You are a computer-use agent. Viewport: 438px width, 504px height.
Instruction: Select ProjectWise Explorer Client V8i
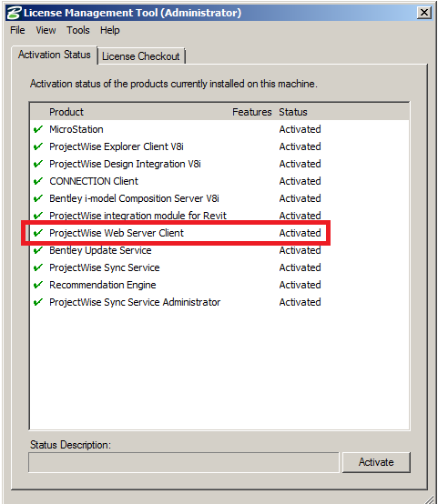(219, 146)
